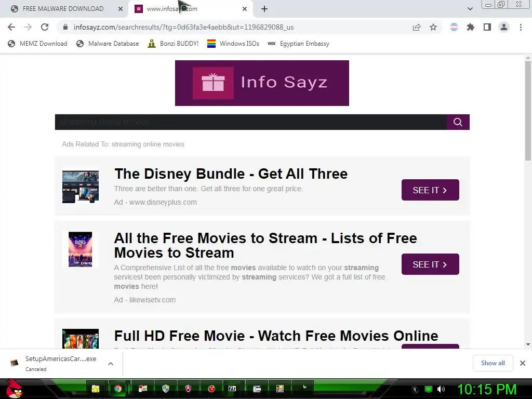Viewport: 532px width, 399px height.
Task: Close the FREE MALWARE DOWNLOAD tab
Action: click(x=121, y=9)
